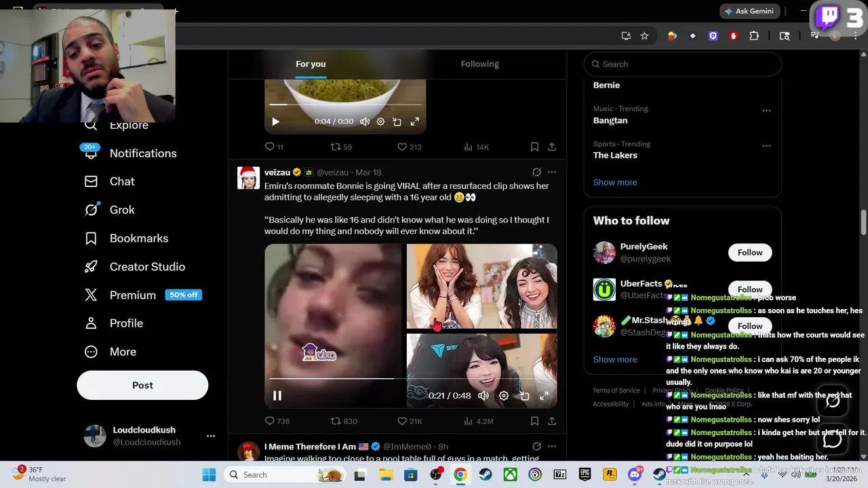Open more options on veizau's post
The height and width of the screenshot is (488, 868).
[x=552, y=172]
